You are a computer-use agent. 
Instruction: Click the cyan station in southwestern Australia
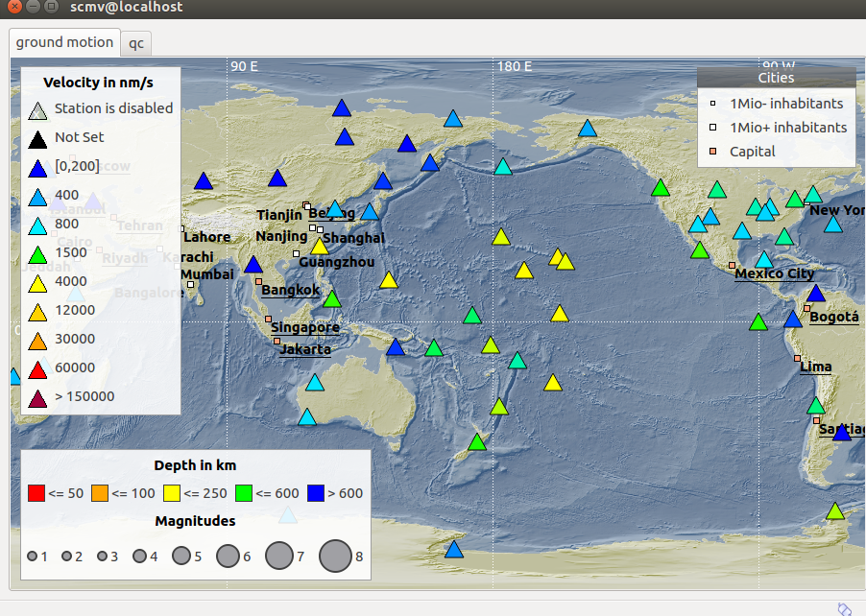(x=307, y=416)
